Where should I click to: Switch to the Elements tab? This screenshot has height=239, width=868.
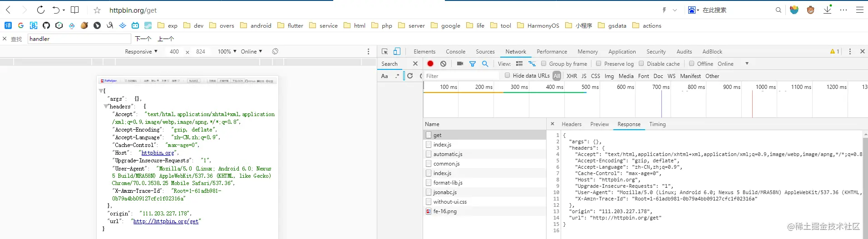(x=424, y=51)
